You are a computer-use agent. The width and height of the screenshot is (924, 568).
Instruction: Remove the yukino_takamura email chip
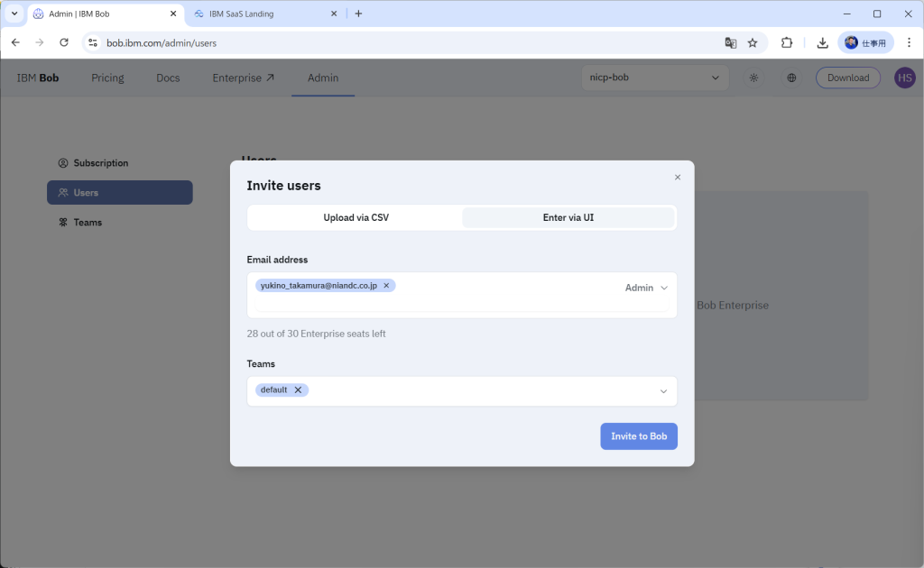(x=386, y=286)
